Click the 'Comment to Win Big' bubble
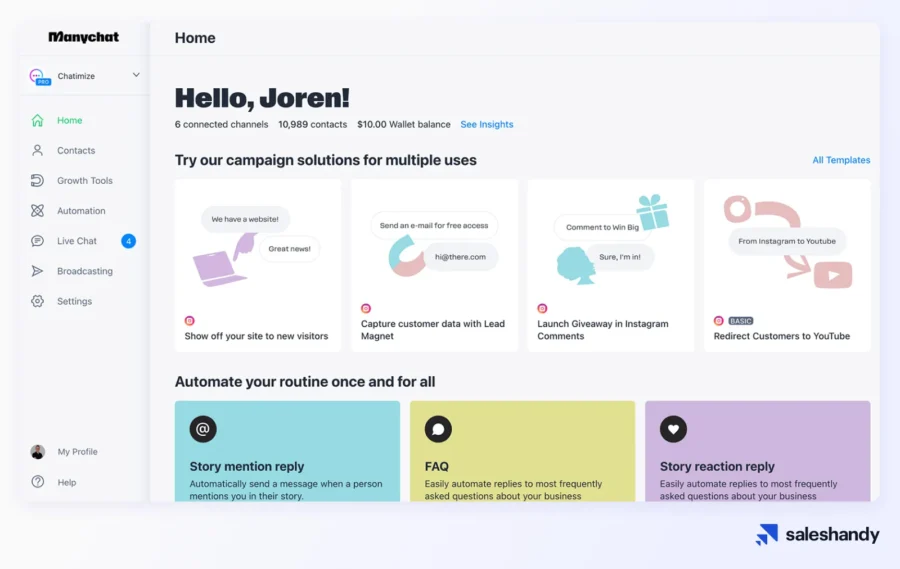900x569 pixels. (602, 227)
